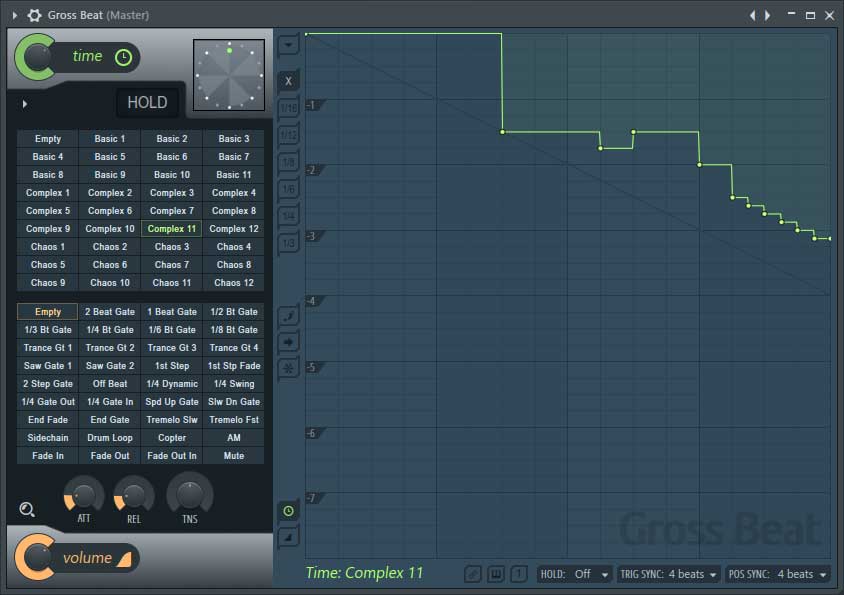844x595 pixels.
Task: Select volume preset 2 Beat Gate
Action: tap(110, 312)
